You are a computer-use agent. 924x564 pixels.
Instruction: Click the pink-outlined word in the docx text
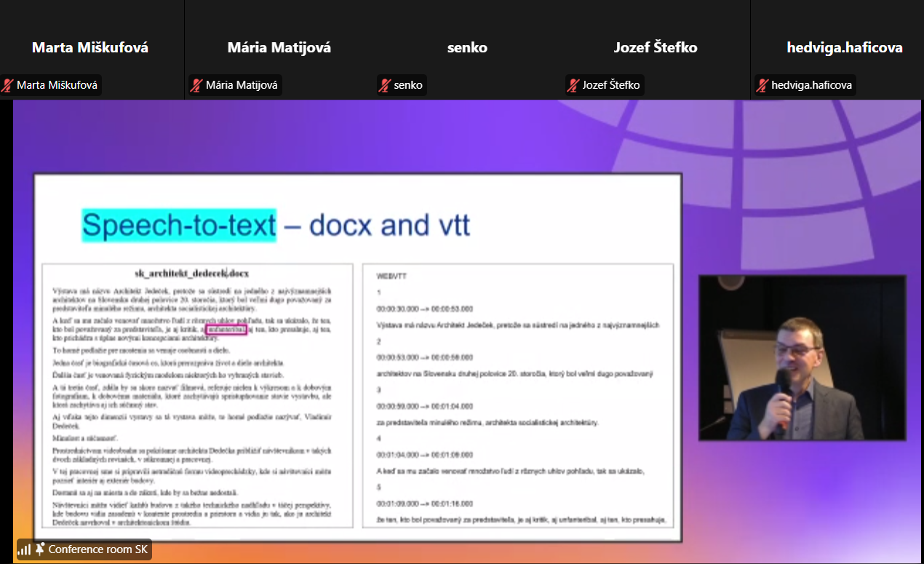pos(226,330)
